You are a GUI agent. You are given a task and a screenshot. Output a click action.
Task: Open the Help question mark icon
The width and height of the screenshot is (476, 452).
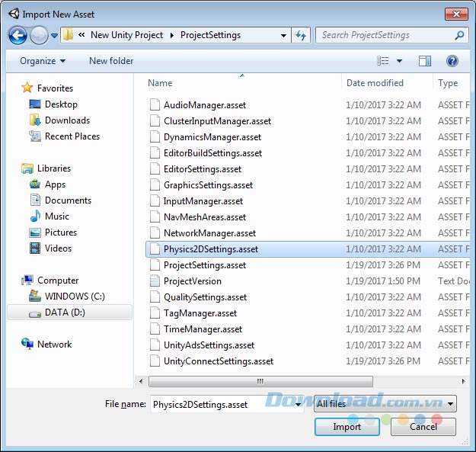pos(452,61)
